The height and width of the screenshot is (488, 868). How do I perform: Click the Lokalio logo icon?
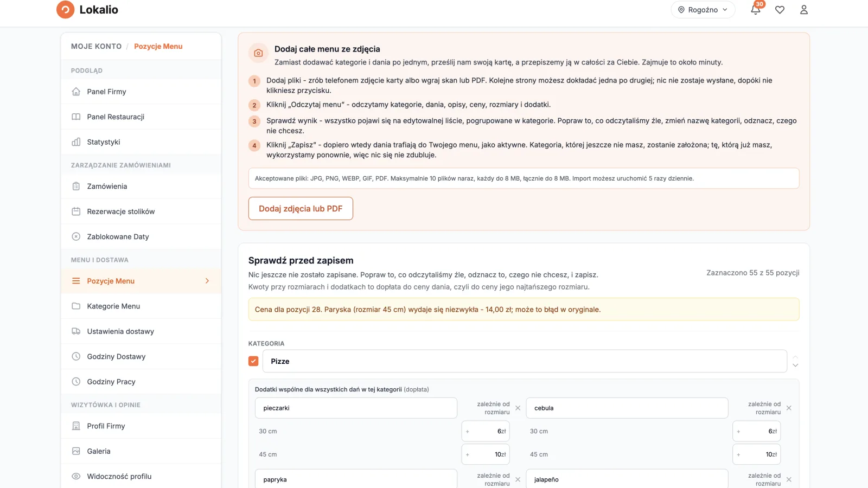click(x=65, y=9)
